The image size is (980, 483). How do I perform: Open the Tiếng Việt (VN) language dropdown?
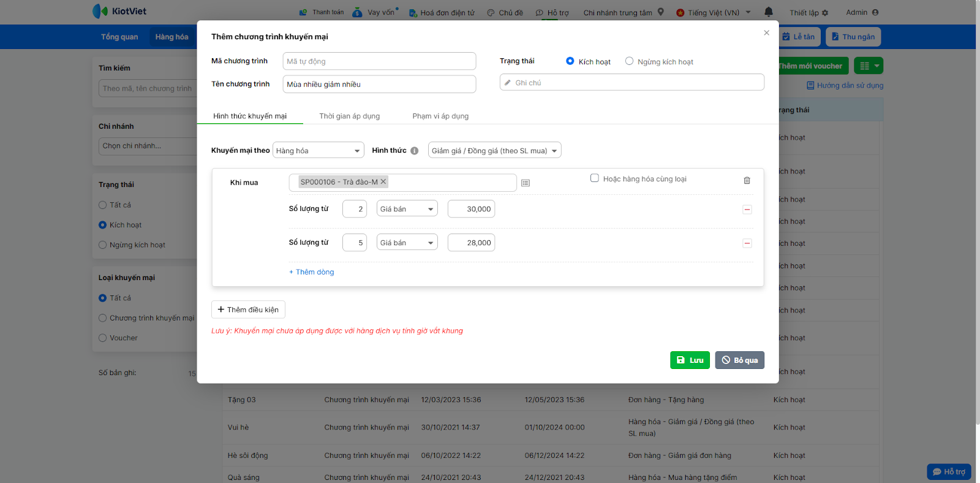point(714,12)
